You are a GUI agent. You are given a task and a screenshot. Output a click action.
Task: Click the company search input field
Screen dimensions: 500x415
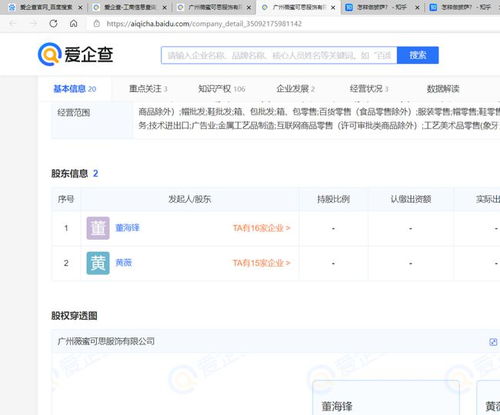[x=279, y=55]
